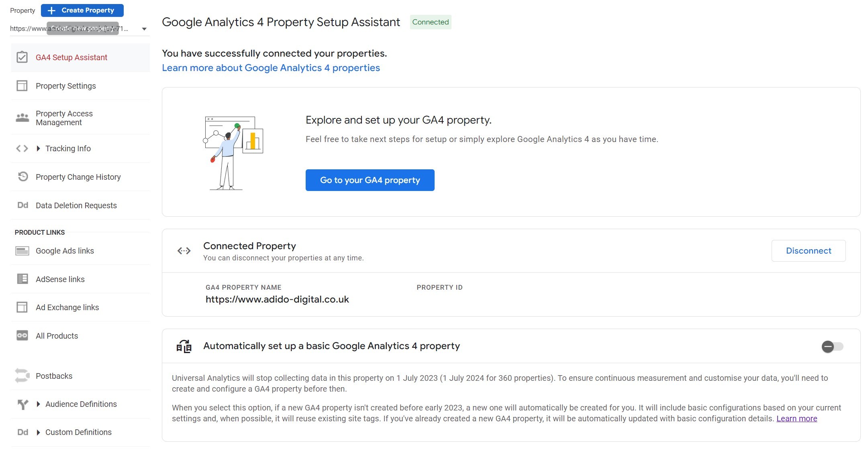
Task: Click the Postbacks arrows icon
Action: (x=22, y=376)
